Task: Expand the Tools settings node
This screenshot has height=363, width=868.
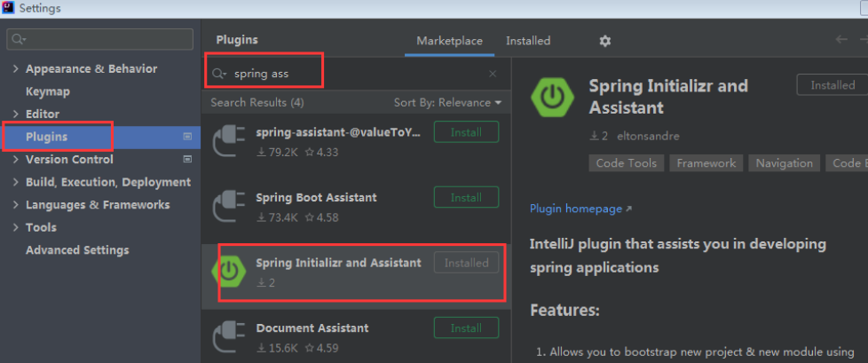Action: 15,227
